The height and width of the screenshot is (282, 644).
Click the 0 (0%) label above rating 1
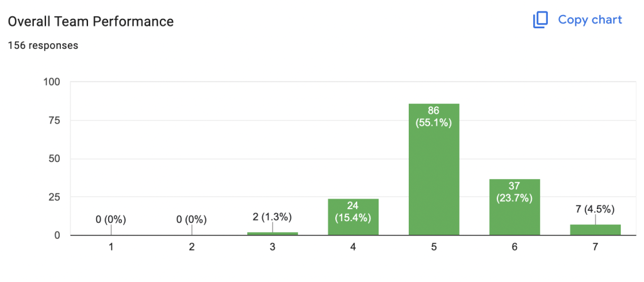(111, 220)
